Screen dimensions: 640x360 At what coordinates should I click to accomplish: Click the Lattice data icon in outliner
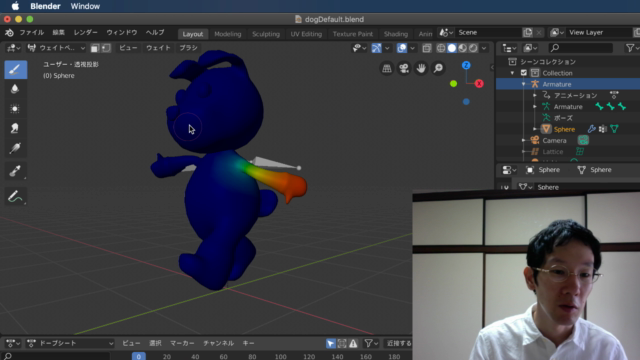click(580, 151)
